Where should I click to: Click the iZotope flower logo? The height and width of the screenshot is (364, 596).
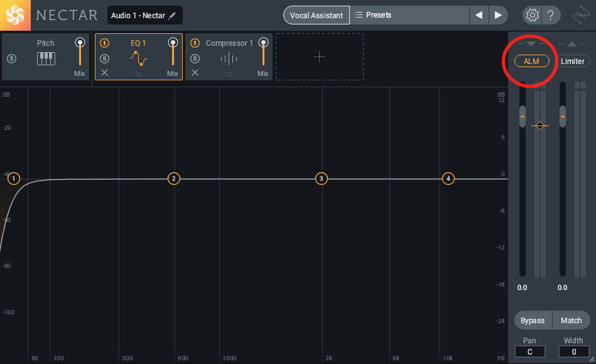15,15
